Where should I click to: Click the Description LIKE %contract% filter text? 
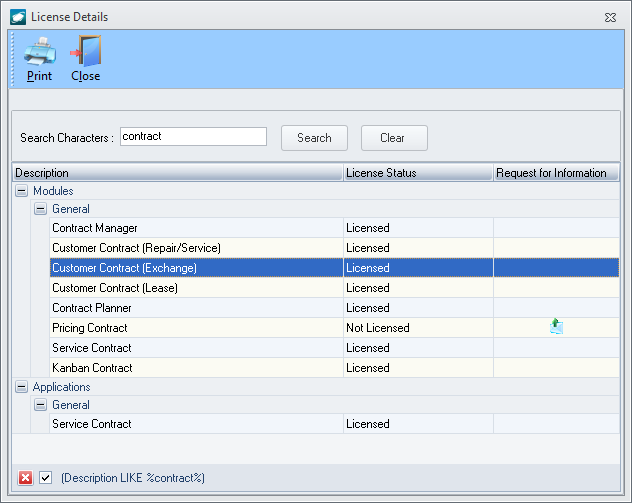point(133,478)
